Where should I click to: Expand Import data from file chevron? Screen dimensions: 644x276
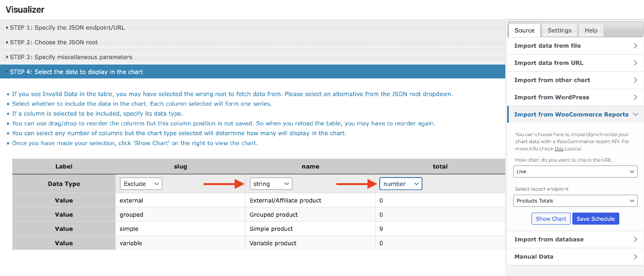(635, 46)
